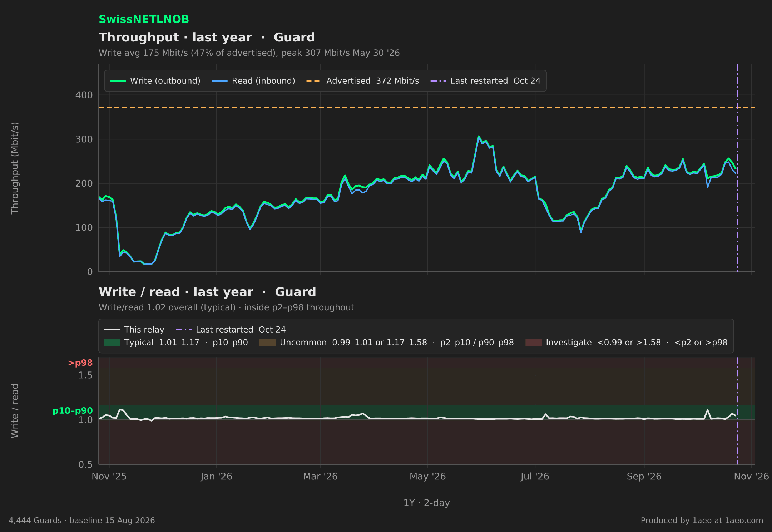The image size is (772, 532).
Task: Click the 1.5 tick on write/read axis
Action: tap(85, 375)
